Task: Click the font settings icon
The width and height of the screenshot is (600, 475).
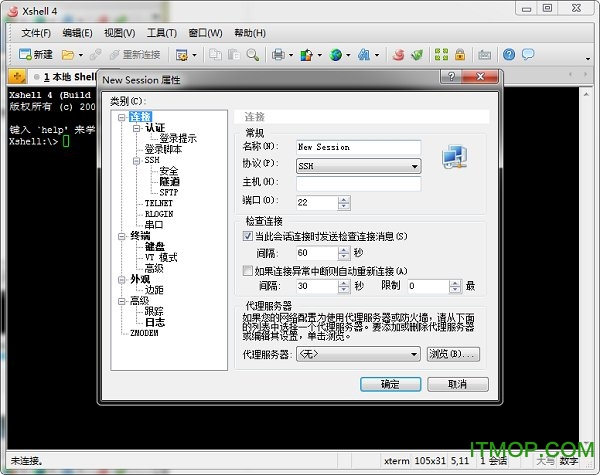Action: click(364, 55)
